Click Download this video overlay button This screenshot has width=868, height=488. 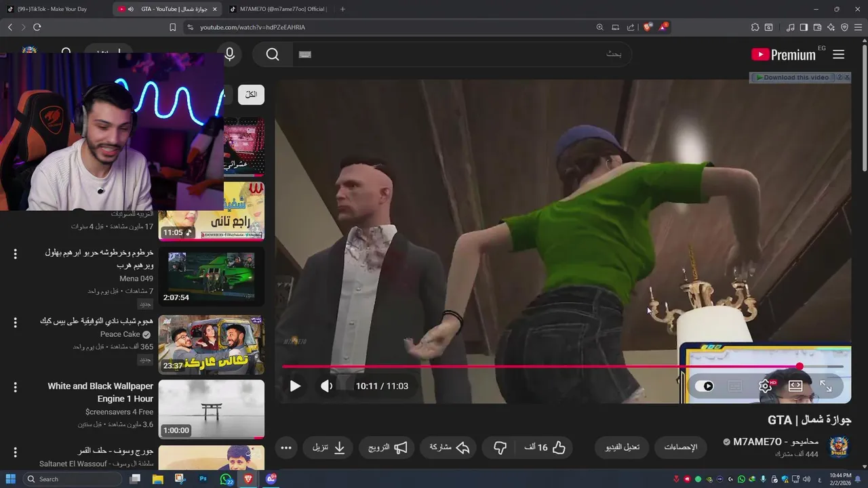click(792, 77)
